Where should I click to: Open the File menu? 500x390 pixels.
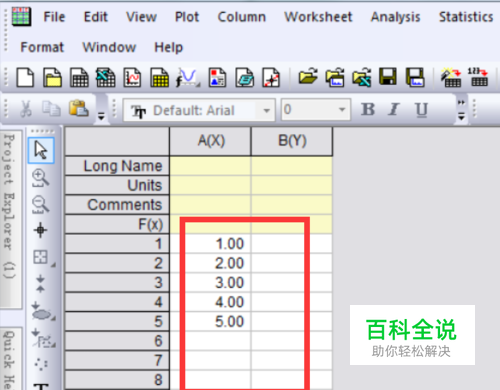pos(54,17)
